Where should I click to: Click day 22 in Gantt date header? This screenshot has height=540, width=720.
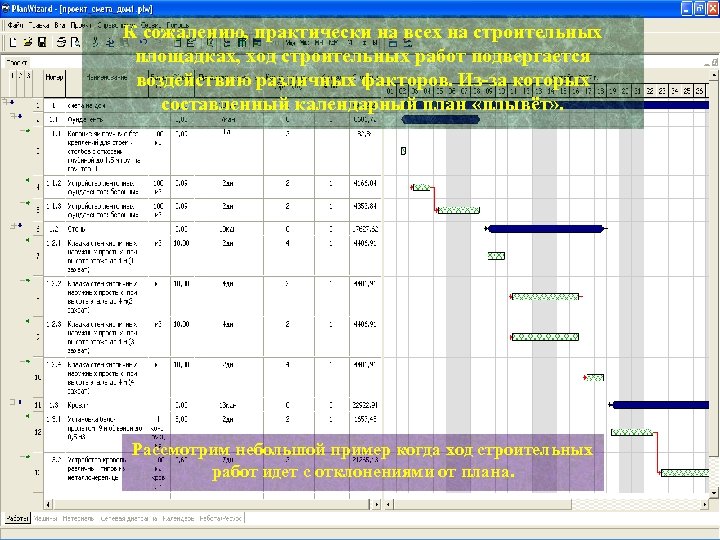[x=650, y=91]
